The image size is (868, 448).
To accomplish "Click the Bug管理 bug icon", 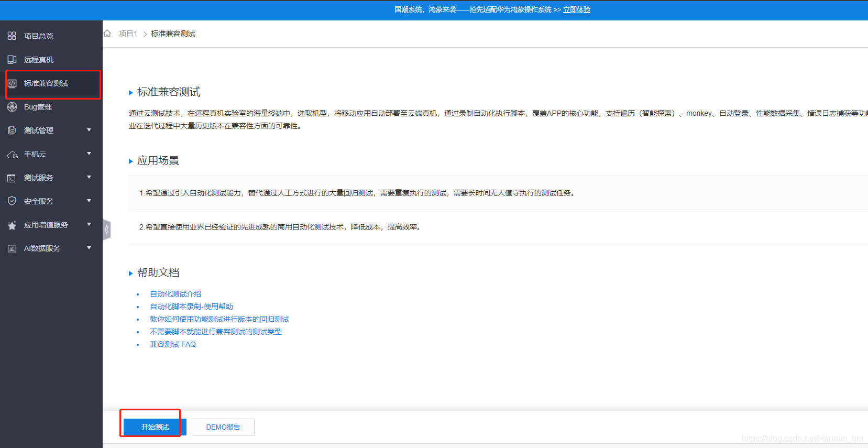I will 12,107.
